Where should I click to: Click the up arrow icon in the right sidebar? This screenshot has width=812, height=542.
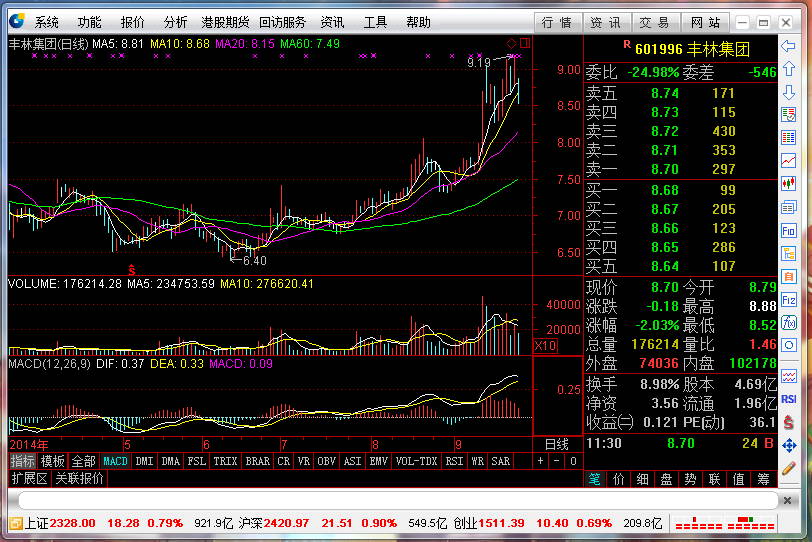tap(789, 69)
